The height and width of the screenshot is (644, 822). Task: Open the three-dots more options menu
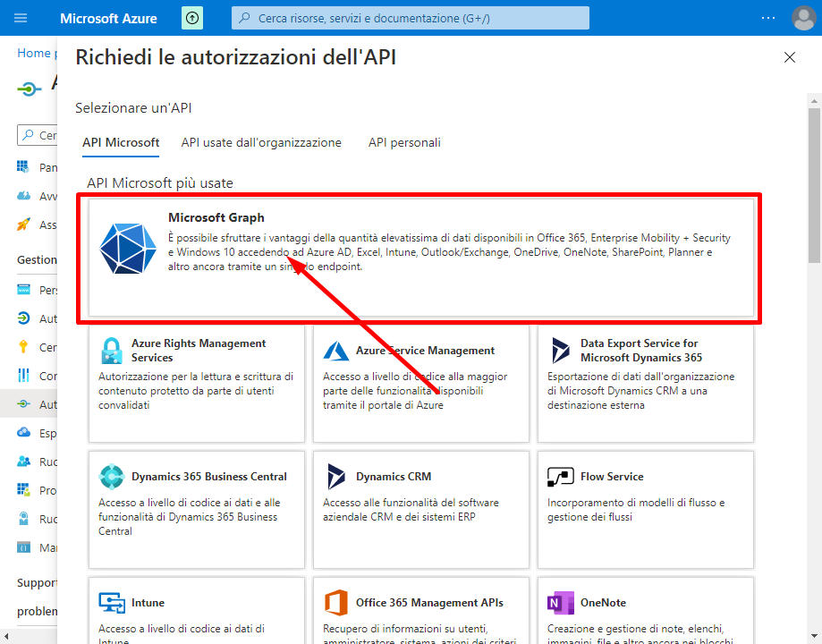tap(768, 19)
